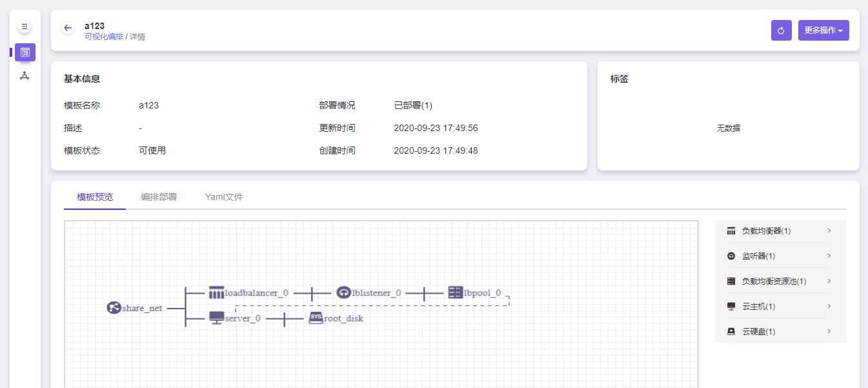868x388 pixels.
Task: Click the 可视化编排 breadcrumb link
Action: click(x=103, y=37)
